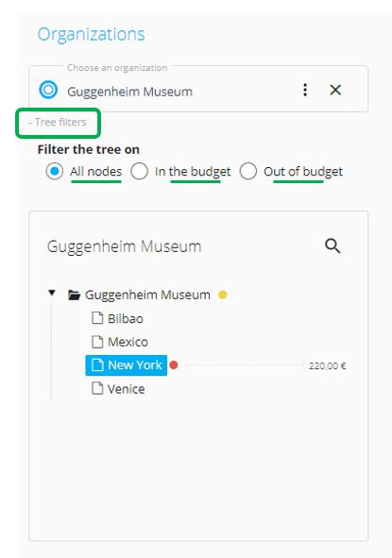The image size is (392, 558).
Task: Select the All nodes radio button
Action: tap(55, 172)
